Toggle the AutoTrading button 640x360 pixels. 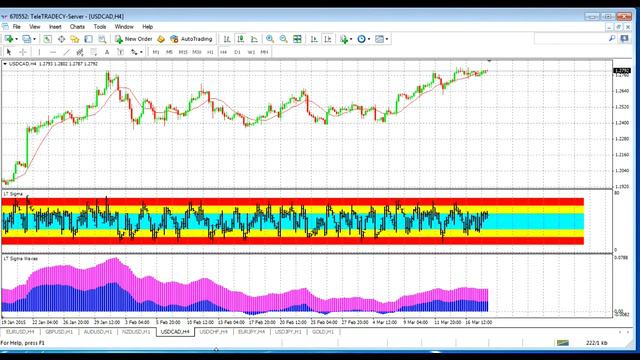pyautogui.click(x=191, y=39)
